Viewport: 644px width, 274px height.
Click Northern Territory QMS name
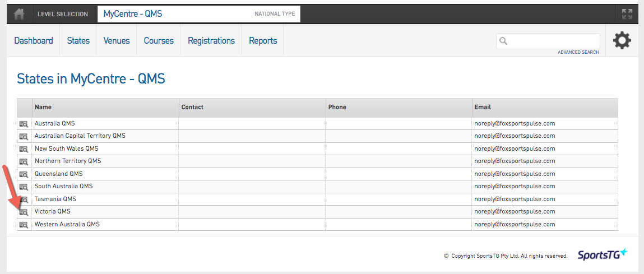[68, 161]
